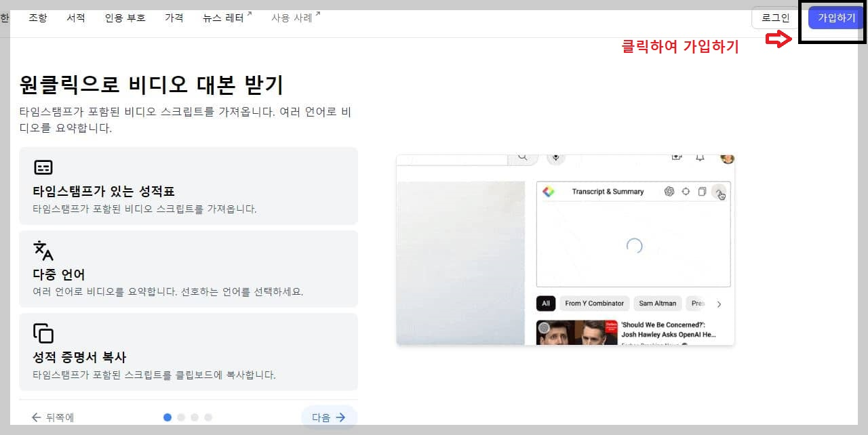868x435 pixels.
Task: Click the subtitles icon on the timestamp card
Action: click(43, 167)
